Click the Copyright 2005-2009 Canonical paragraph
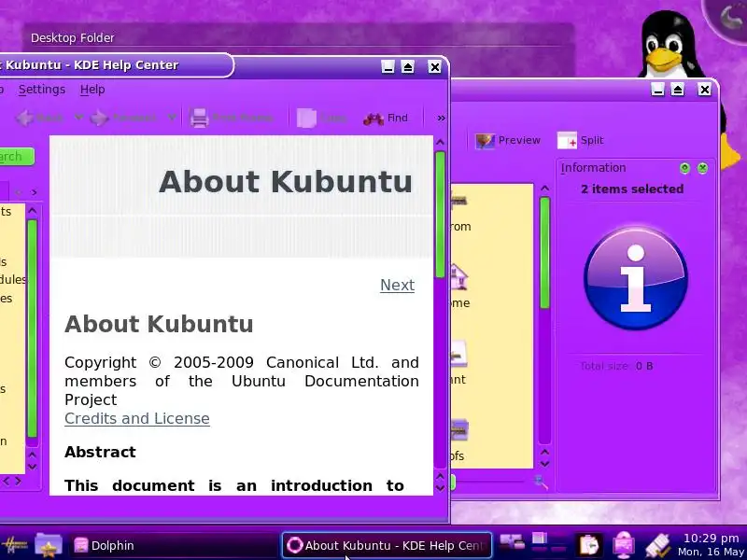The width and height of the screenshot is (747, 560). tap(242, 381)
